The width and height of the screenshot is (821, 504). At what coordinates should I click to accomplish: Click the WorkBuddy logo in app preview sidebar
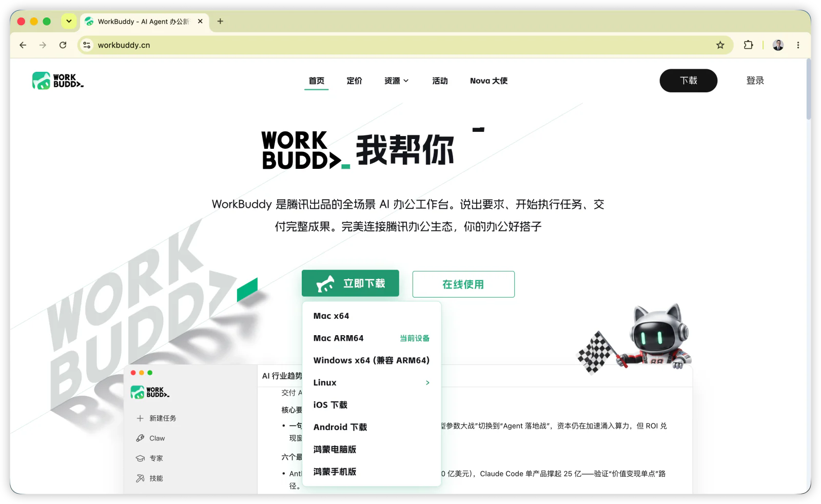[150, 392]
